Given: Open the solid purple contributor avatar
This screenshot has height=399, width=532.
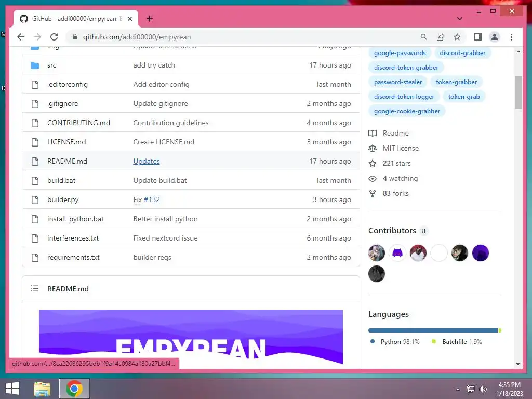Looking at the screenshot, I should pyautogui.click(x=481, y=253).
